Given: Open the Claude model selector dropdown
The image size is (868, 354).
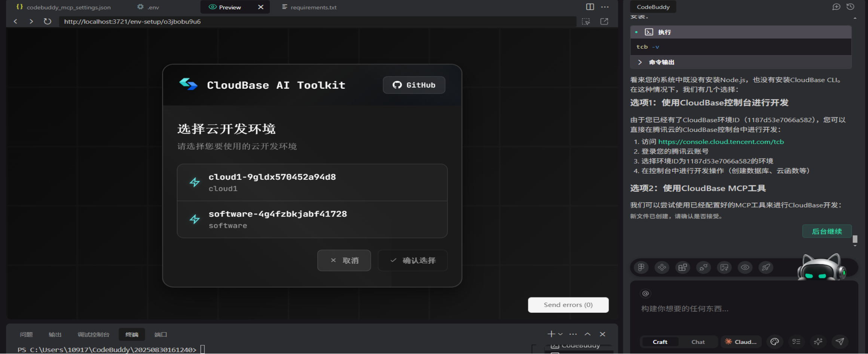Looking at the screenshot, I should [x=741, y=342].
